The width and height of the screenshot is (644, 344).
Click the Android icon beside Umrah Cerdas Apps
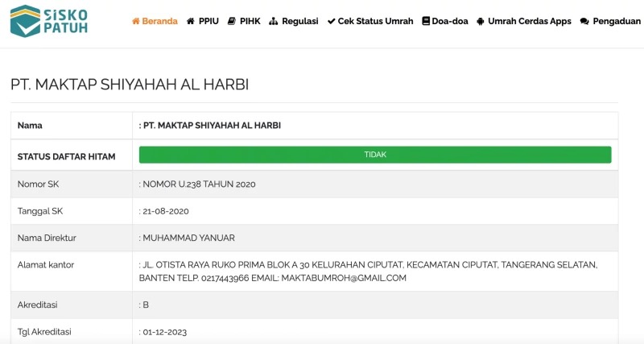[x=480, y=22]
